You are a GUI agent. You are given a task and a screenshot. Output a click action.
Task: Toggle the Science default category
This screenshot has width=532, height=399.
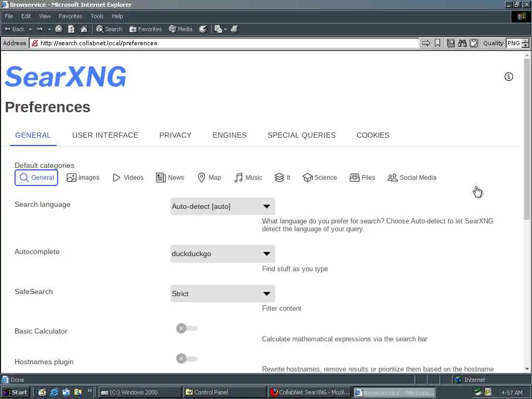(320, 178)
